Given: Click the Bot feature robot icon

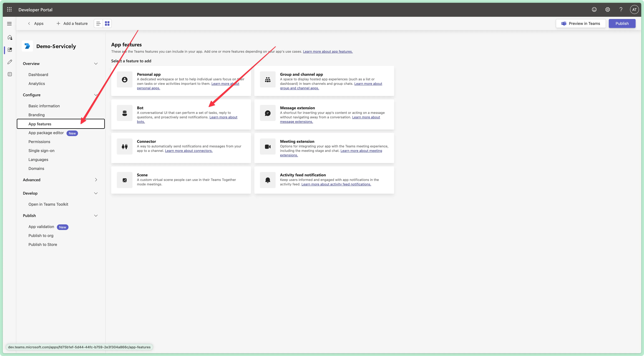Looking at the screenshot, I should (125, 113).
